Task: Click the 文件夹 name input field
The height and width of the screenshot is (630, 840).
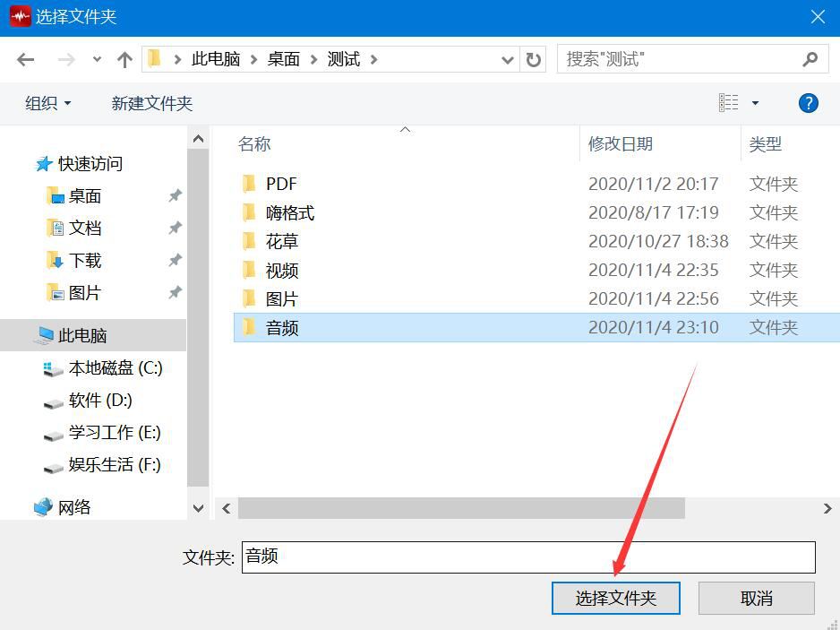Action: pos(528,557)
